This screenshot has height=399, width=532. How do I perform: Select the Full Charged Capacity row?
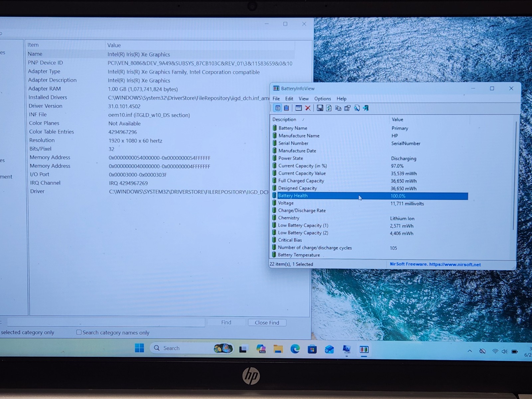[370, 181]
